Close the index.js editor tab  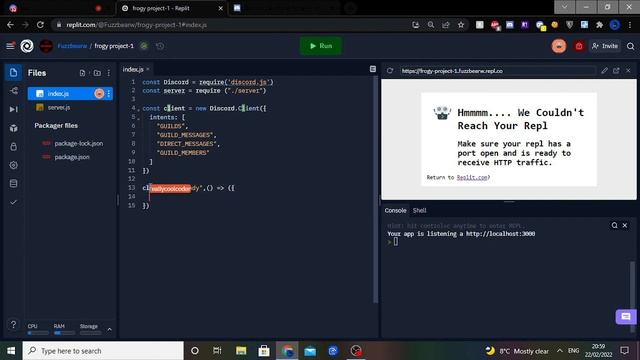pyautogui.click(x=148, y=69)
